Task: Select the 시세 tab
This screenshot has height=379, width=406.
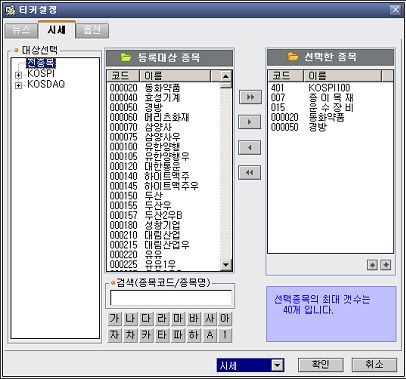Action: click(x=57, y=30)
